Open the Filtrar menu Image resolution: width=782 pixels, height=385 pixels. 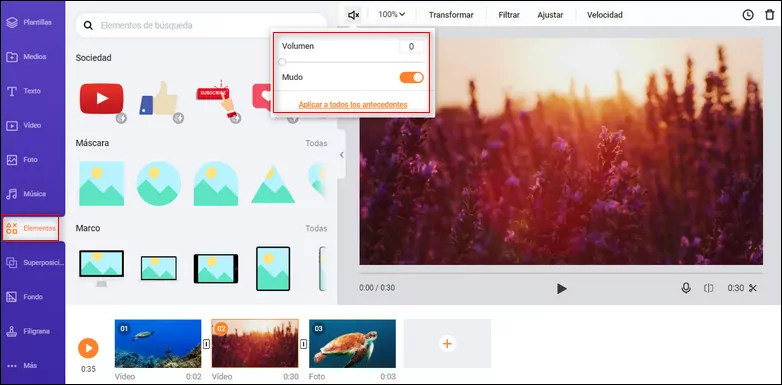(509, 15)
